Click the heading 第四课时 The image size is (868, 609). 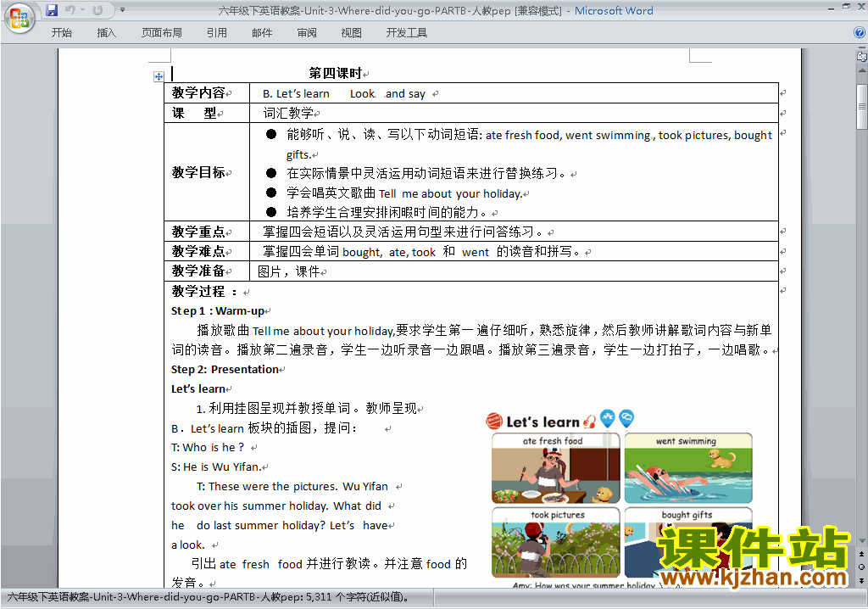[x=335, y=73]
